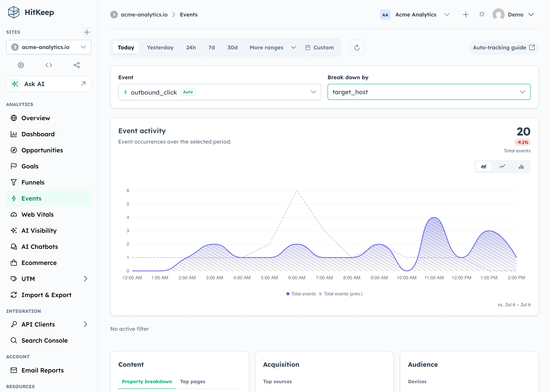551x392 pixels.
Task: Click the 11:00 AM peak on the chart
Action: click(x=434, y=218)
